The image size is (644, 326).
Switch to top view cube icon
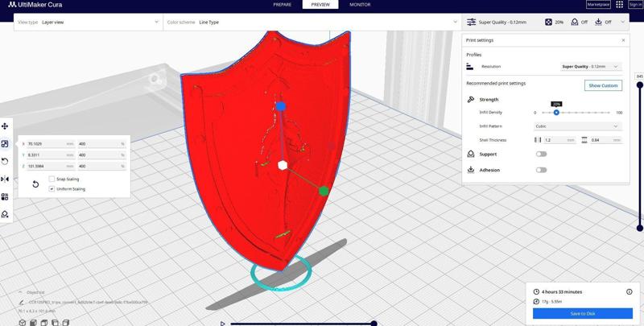tap(44, 323)
